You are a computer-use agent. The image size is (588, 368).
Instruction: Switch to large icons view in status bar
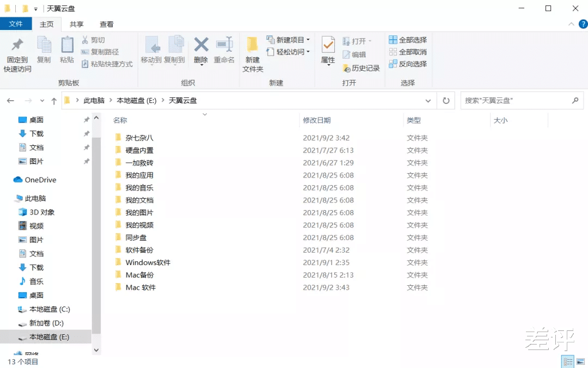(580, 361)
